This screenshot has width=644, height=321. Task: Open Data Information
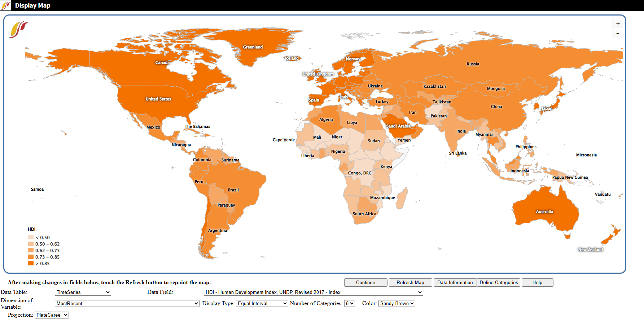(x=455, y=283)
